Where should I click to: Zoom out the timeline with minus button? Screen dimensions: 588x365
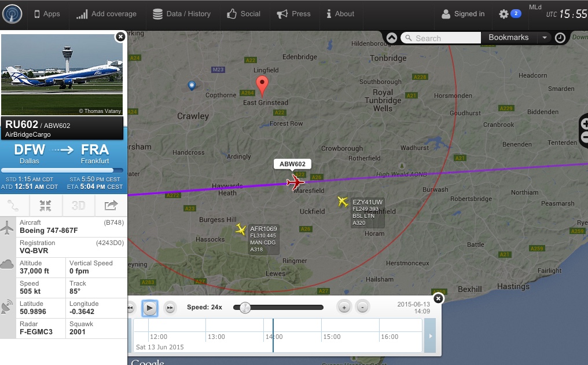(x=362, y=307)
